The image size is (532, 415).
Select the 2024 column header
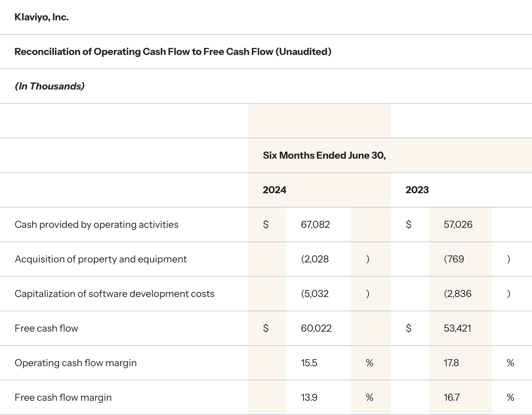[x=274, y=190]
